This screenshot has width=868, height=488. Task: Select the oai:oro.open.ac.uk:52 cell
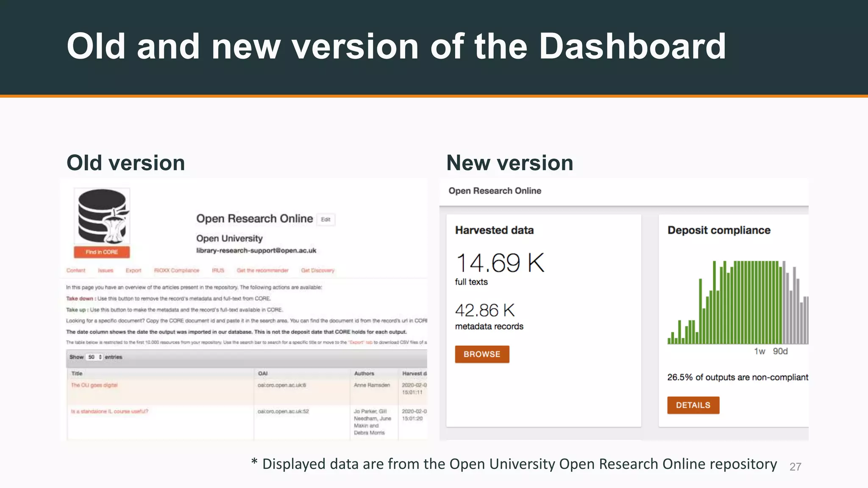(283, 411)
